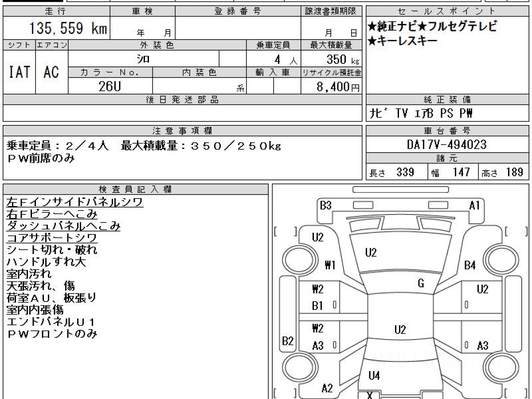
Task: Select the W1 mark on the diagram
Action: pos(330,266)
